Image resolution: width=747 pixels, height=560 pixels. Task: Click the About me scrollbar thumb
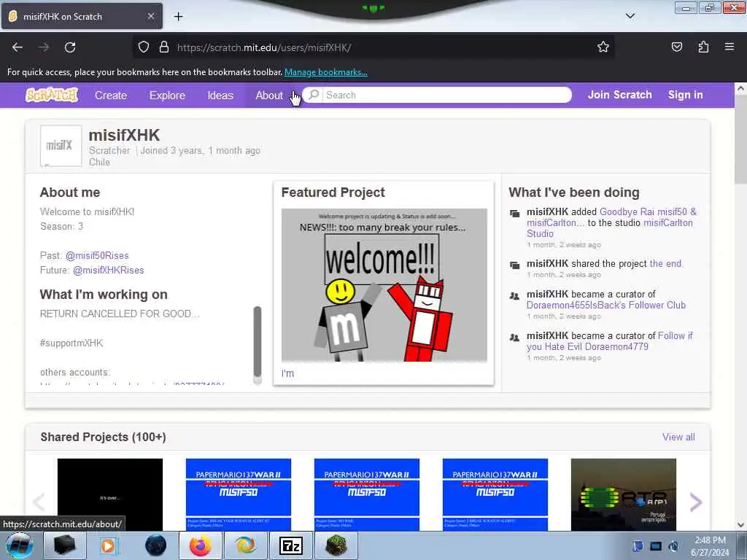258,341
